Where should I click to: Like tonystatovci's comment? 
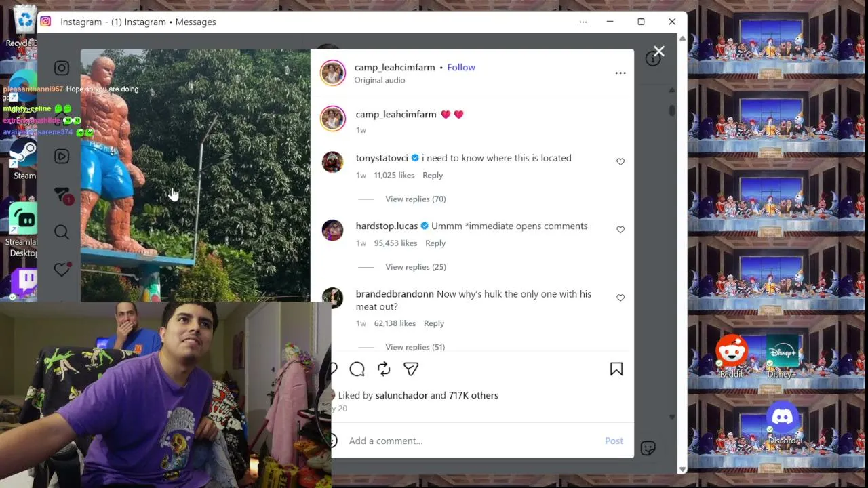pos(620,162)
